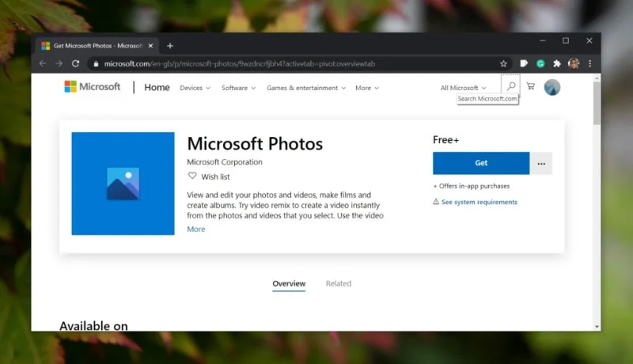Reload the page with refresh icon
This screenshot has width=633, height=364.
[75, 63]
